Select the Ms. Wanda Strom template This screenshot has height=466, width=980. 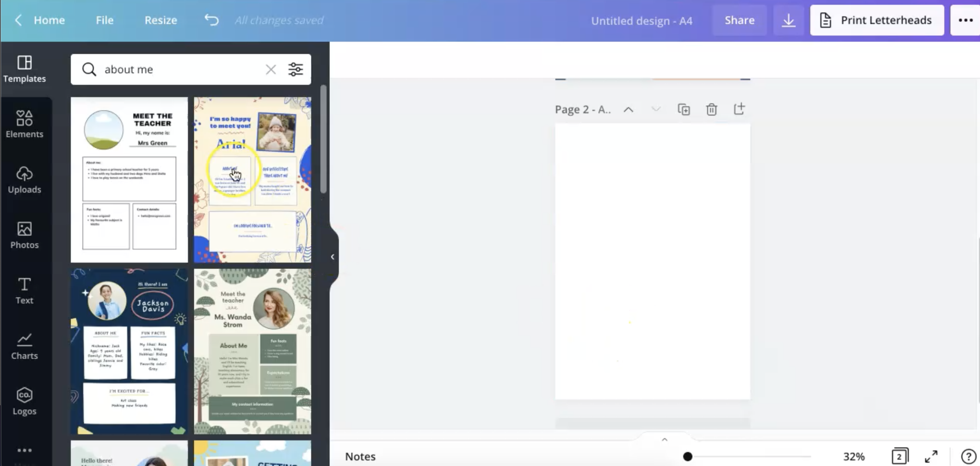coord(253,352)
